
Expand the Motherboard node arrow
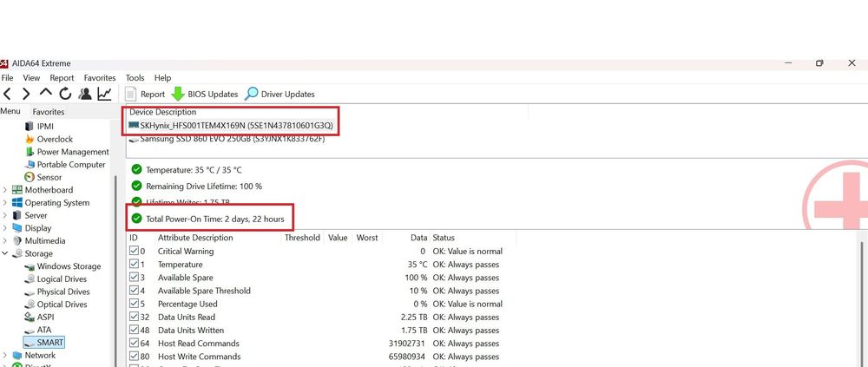click(5, 190)
